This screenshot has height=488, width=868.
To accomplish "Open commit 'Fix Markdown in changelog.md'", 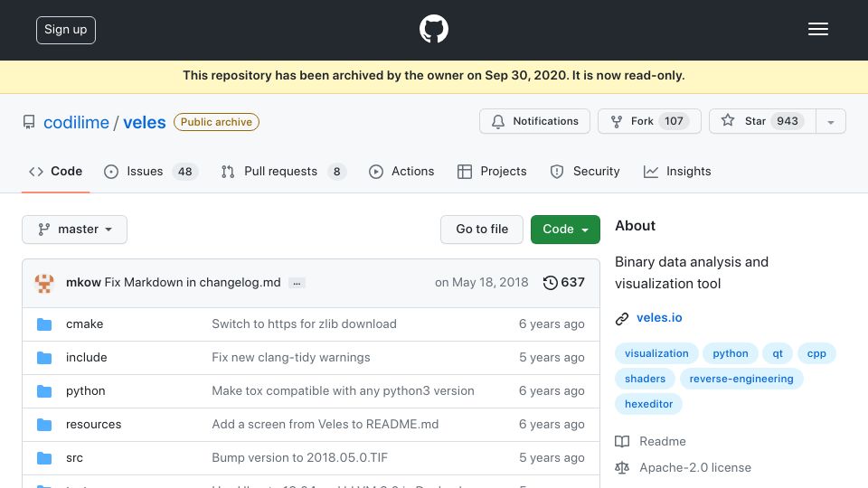I will click(x=193, y=282).
